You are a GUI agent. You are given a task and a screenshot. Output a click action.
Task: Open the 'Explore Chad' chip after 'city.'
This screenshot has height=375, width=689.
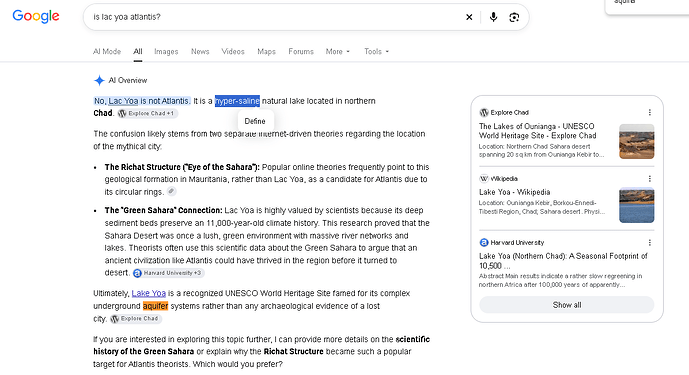[136, 319]
